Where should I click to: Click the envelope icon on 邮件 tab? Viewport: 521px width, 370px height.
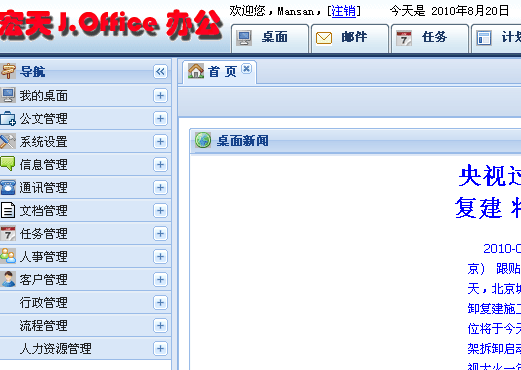click(324, 38)
